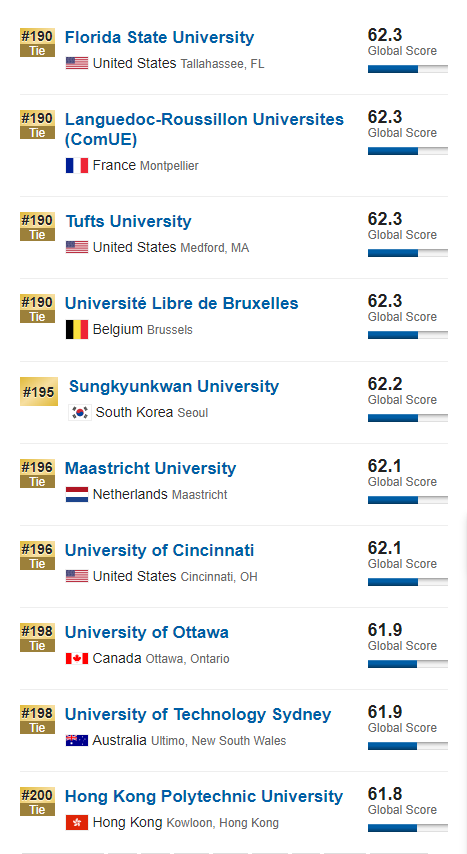Image resolution: width=467 pixels, height=854 pixels.
Task: Click the score bar for Sungkyunkwan University
Action: (x=408, y=418)
